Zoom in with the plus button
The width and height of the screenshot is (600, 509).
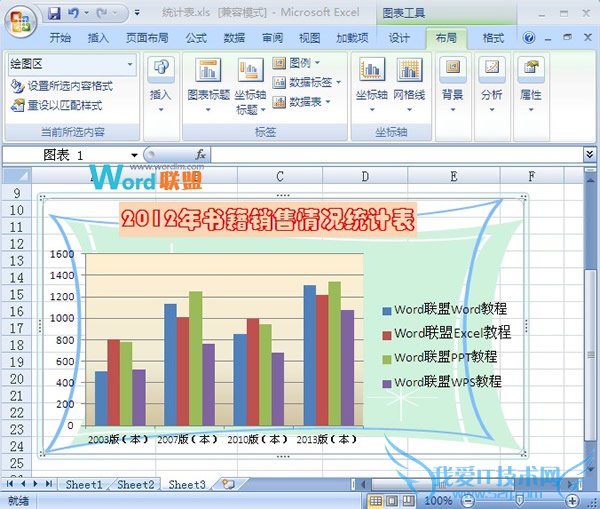pyautogui.click(x=572, y=501)
